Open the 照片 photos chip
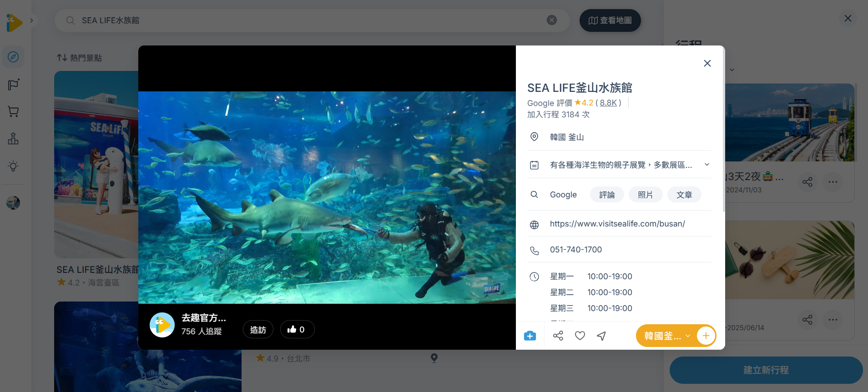868x392 pixels. (x=646, y=195)
